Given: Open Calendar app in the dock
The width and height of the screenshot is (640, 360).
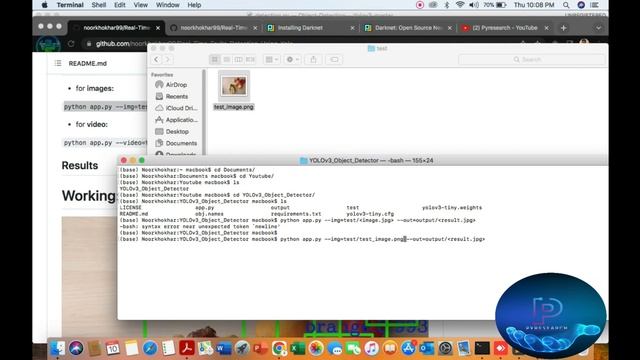Looking at the screenshot, I should point(113,348).
